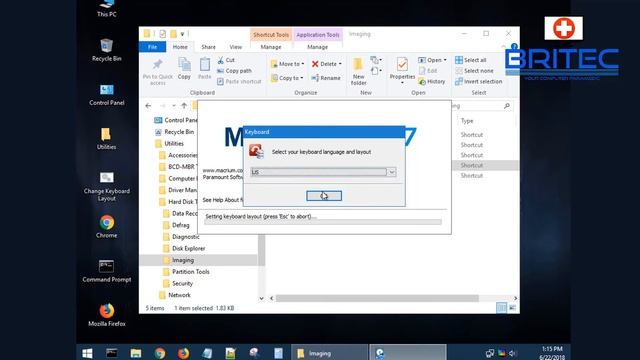This screenshot has width=640, height=360.
Task: Click Chrome icon in taskbar
Action: click(x=160, y=353)
